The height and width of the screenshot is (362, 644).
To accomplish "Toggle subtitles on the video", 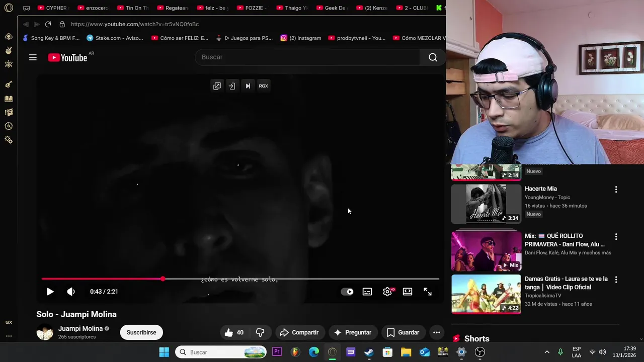I will tap(367, 292).
